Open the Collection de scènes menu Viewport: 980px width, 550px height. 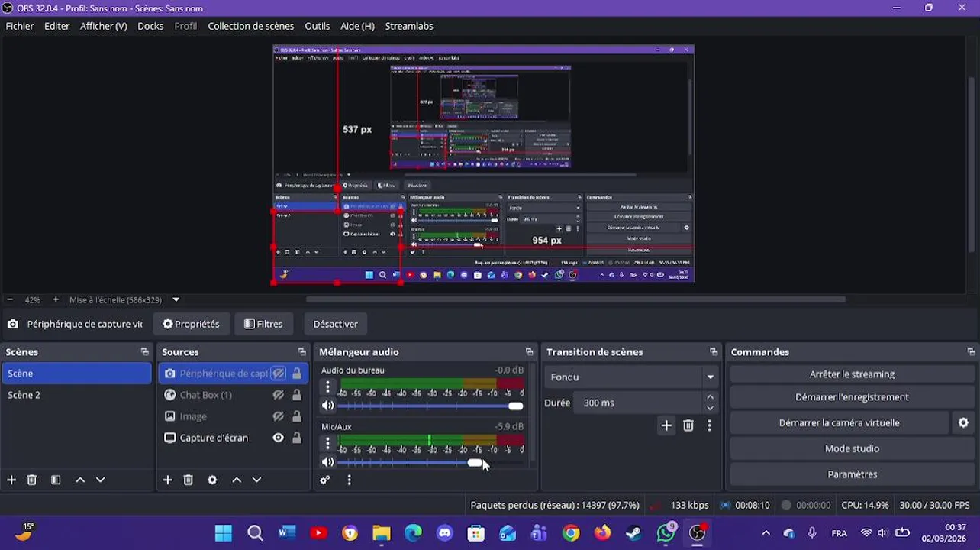click(x=250, y=26)
